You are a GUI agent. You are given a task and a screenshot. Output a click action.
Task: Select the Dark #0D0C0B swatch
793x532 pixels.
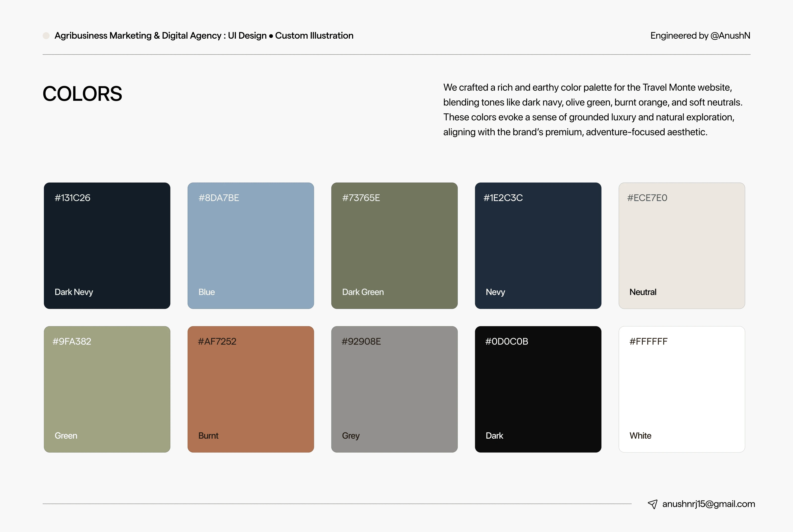point(538,389)
